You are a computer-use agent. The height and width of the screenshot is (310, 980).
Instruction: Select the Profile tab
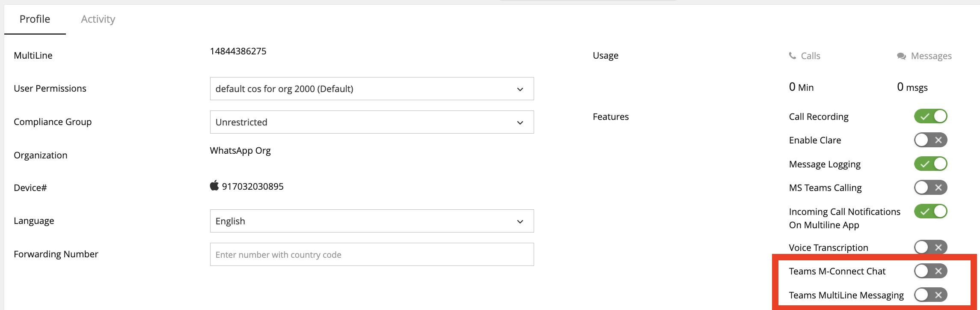coord(35,19)
